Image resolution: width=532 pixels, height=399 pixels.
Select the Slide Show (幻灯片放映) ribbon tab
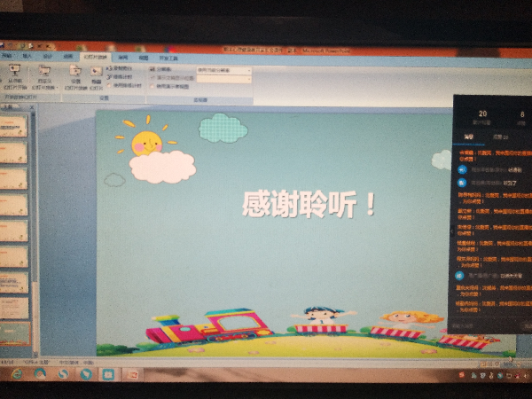click(96, 57)
